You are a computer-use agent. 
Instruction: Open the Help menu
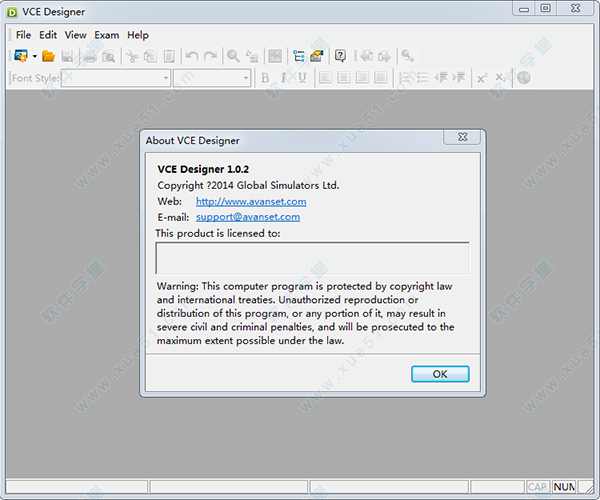(138, 35)
